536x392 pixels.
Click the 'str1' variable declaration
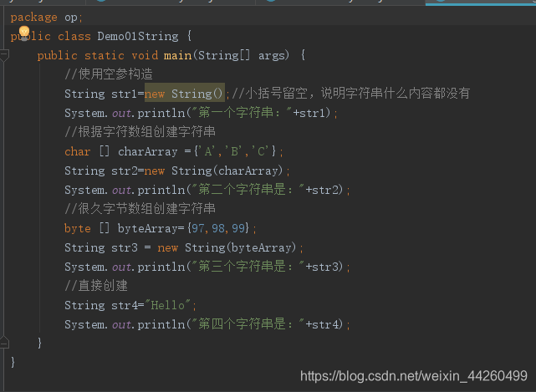(x=125, y=94)
